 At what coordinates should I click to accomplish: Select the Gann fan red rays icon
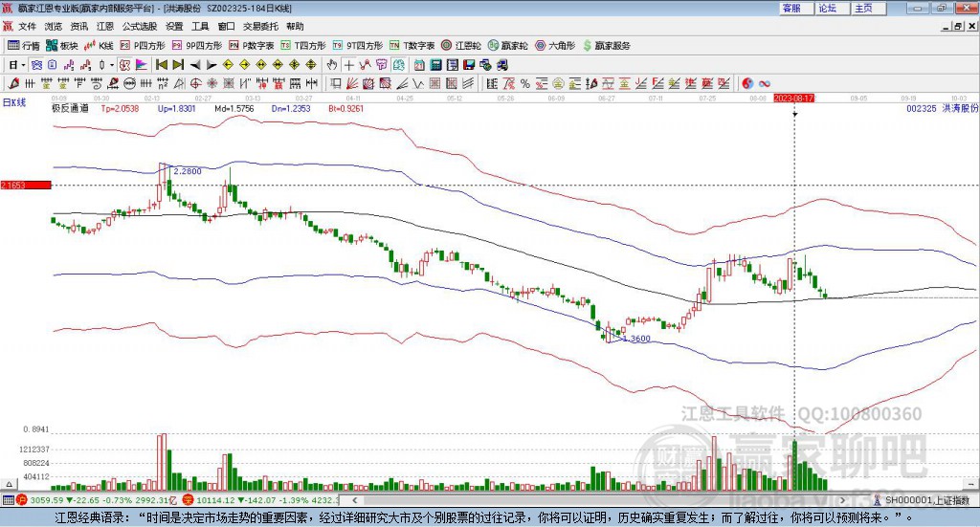352,83
